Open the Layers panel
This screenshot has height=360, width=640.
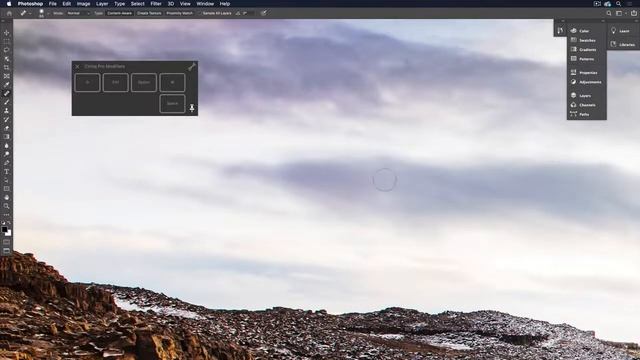pos(580,96)
